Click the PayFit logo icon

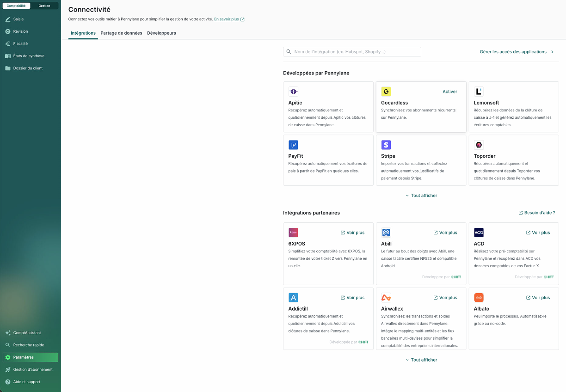(x=293, y=145)
